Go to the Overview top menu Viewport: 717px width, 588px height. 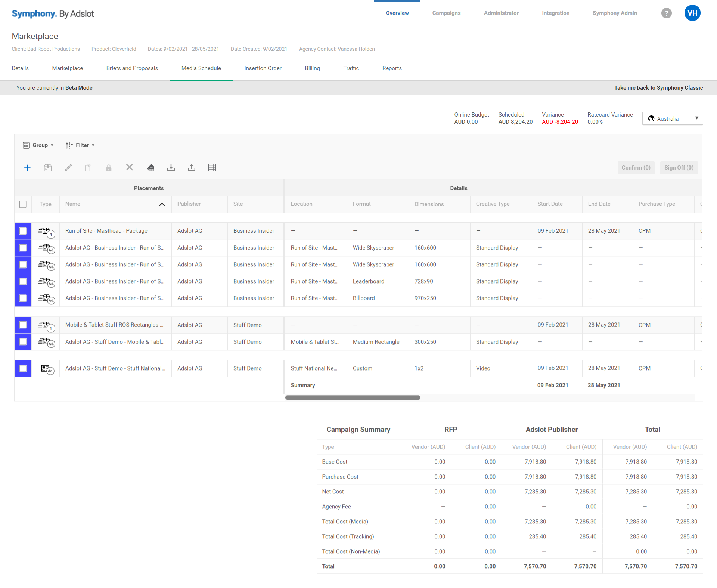(x=397, y=13)
